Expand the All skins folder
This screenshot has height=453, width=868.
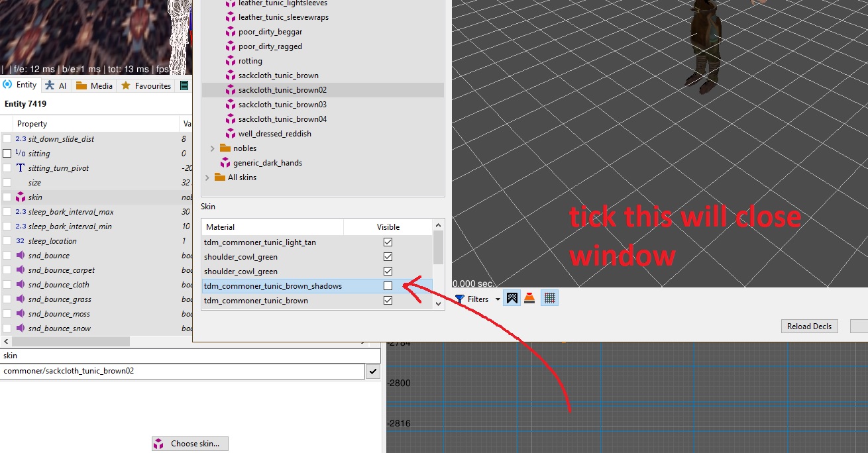pyautogui.click(x=207, y=177)
